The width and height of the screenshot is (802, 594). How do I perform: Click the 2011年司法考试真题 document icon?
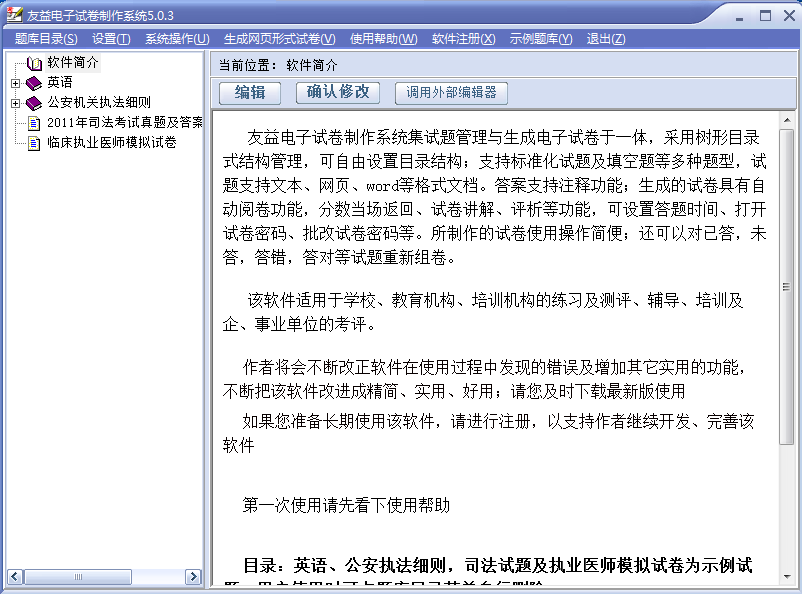tap(34, 123)
